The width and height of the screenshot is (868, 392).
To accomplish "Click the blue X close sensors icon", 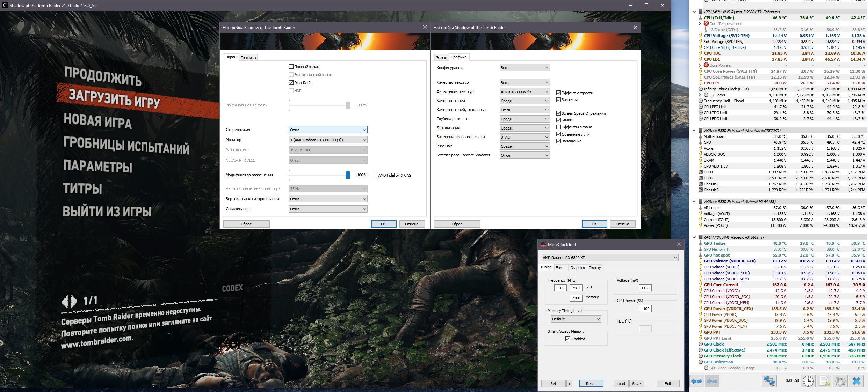I will click(856, 381).
